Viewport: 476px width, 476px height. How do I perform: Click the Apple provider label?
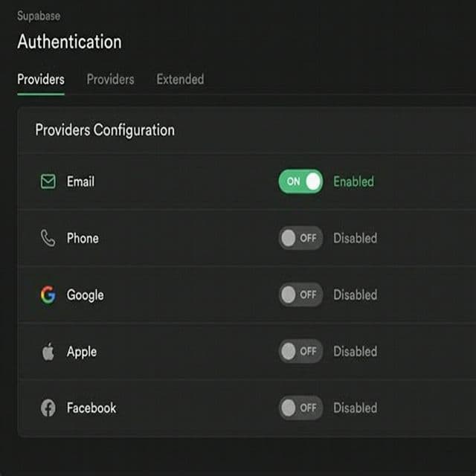(x=82, y=352)
